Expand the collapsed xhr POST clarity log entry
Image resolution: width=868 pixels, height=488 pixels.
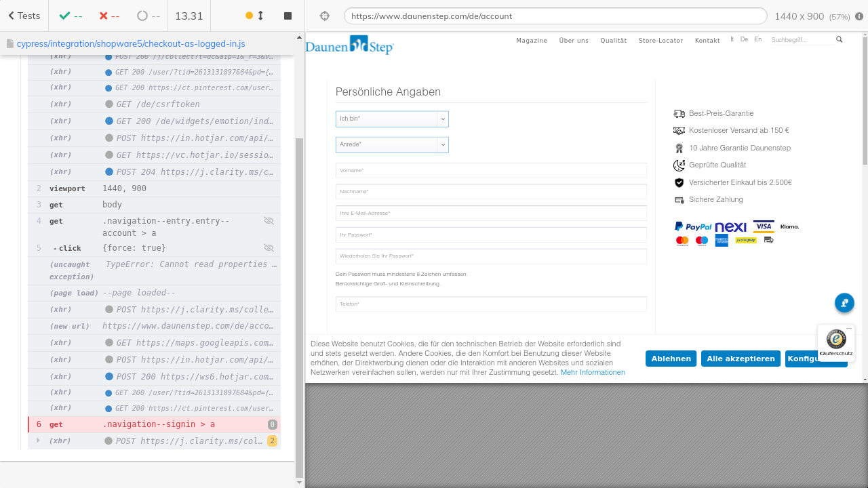(x=38, y=441)
